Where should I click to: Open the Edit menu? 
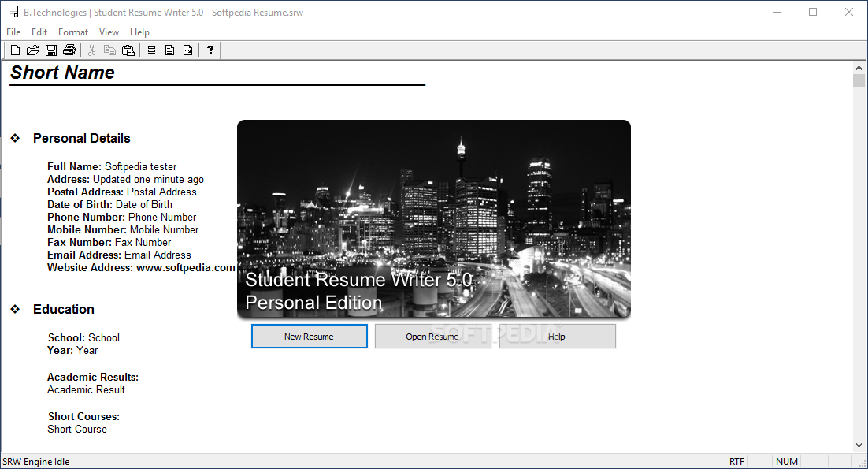pyautogui.click(x=39, y=32)
